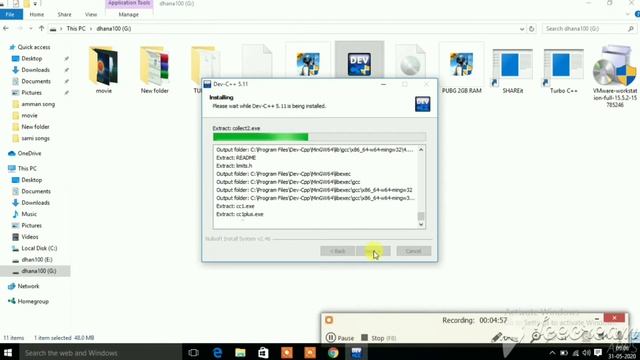Select amman song folder in sidebar
This screenshot has height=360, width=640.
38,104
